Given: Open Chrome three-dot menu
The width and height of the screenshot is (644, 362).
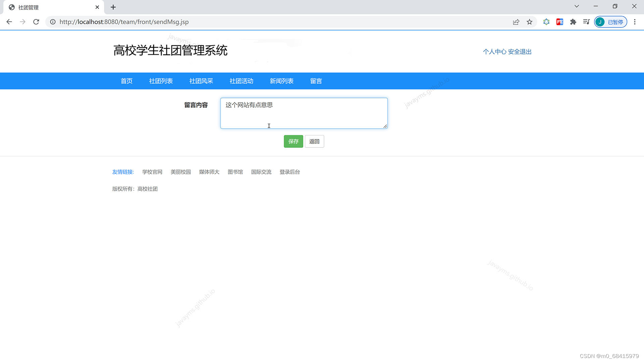Looking at the screenshot, I should 634,22.
